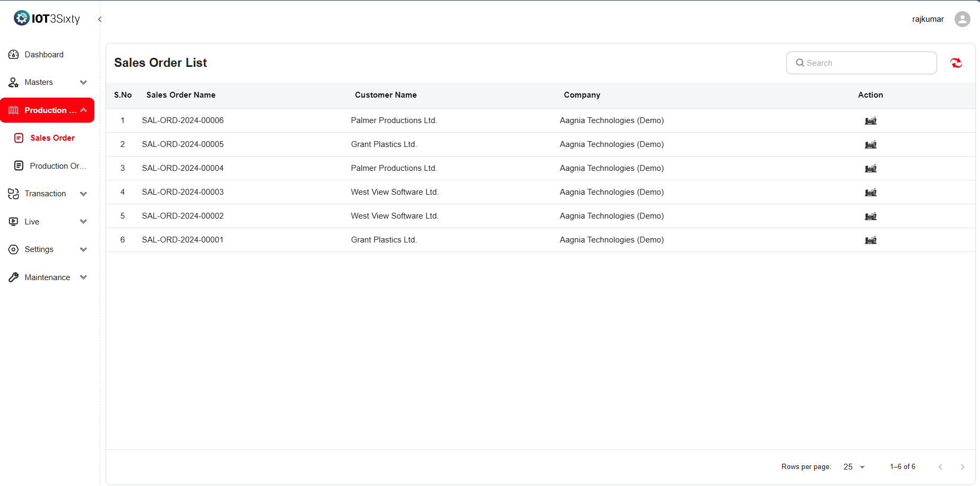Image resolution: width=980 pixels, height=486 pixels.
Task: Select Production Order submenu item
Action: tap(57, 166)
